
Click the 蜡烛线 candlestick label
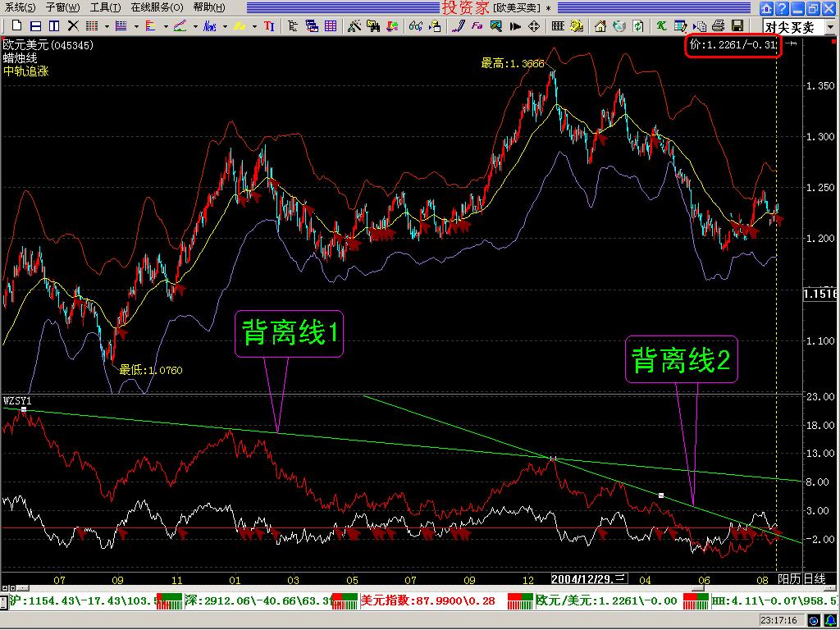pyautogui.click(x=21, y=58)
